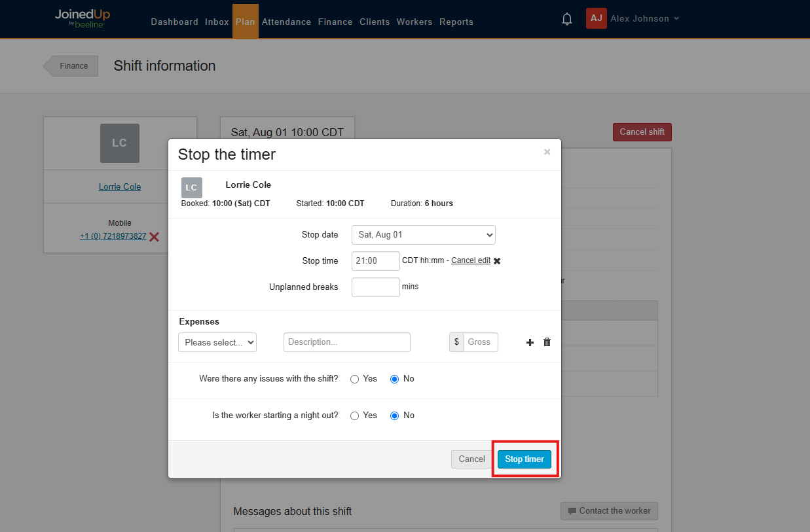The width and height of the screenshot is (810, 532).
Task: Click the X icon beside Cancel edit
Action: click(497, 260)
